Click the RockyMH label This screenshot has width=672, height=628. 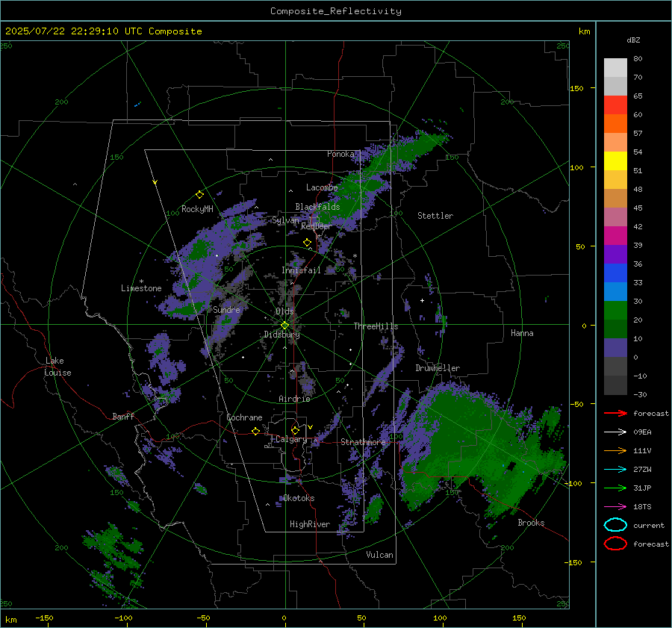[197, 209]
